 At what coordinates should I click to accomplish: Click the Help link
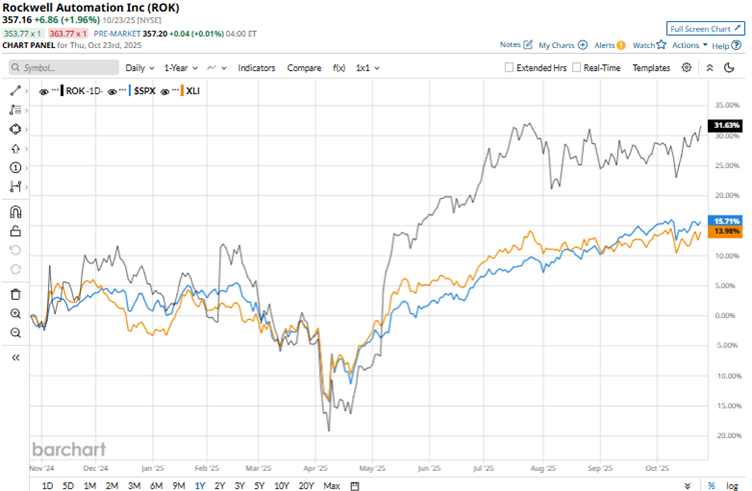click(x=720, y=46)
